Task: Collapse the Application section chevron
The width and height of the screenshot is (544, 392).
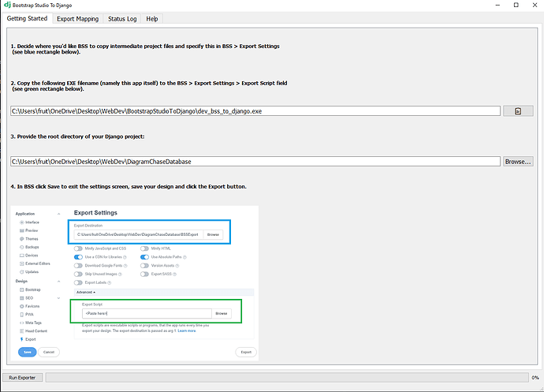Action: [58, 214]
